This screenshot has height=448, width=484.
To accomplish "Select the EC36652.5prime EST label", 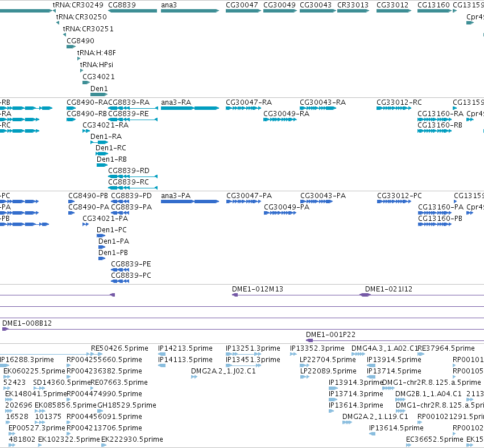I will (x=435, y=439).
